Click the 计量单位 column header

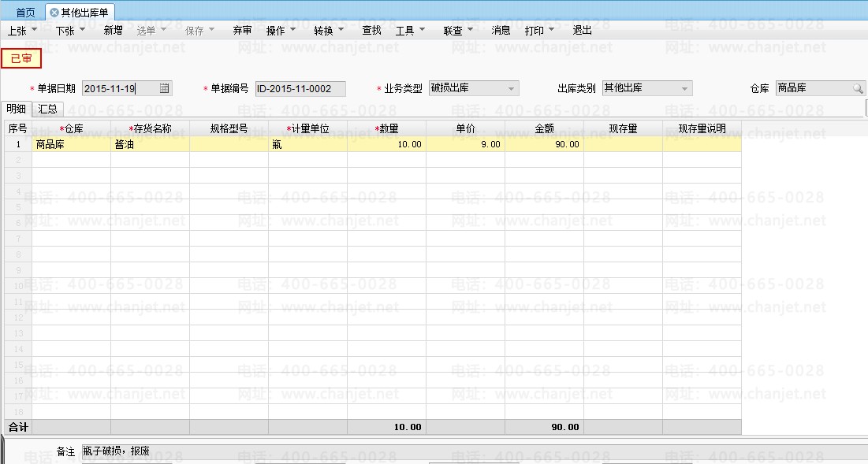pos(307,128)
